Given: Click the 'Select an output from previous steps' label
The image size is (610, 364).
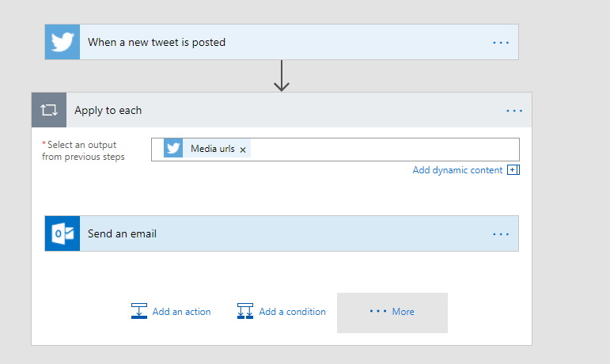Looking at the screenshot, I should point(83,150).
